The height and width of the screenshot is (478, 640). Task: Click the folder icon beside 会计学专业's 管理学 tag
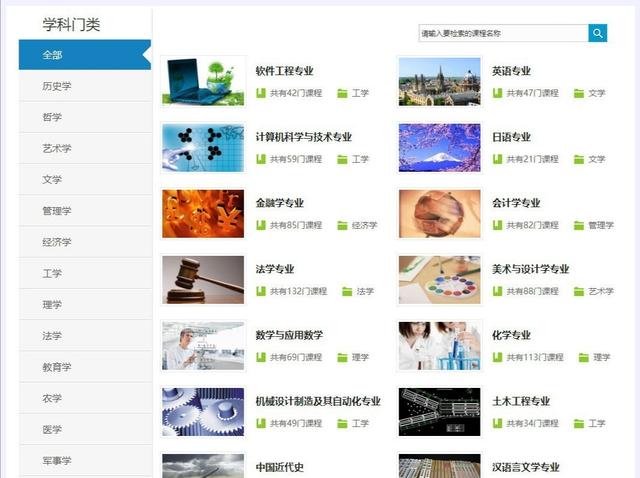coord(579,225)
